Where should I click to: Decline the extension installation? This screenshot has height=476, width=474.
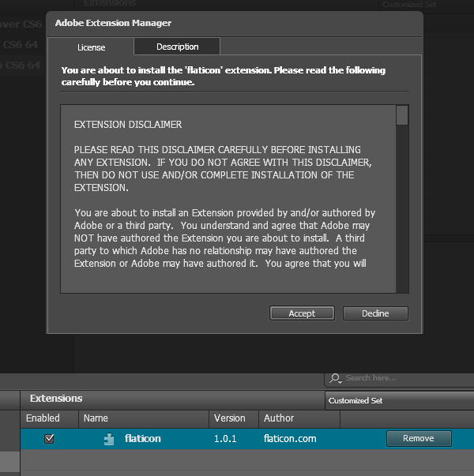[x=375, y=313]
